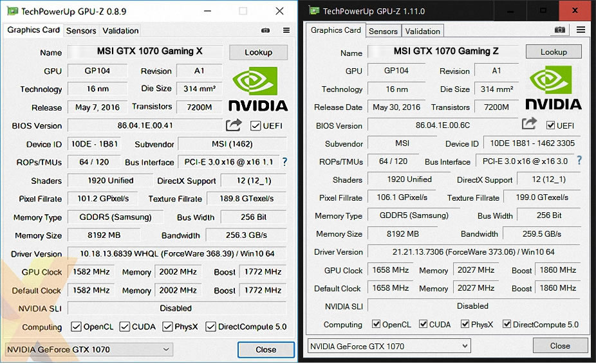Open GPU selector dropdown in GPU-Z 0.8.9
This screenshot has height=364, width=596.
pyautogui.click(x=89, y=349)
